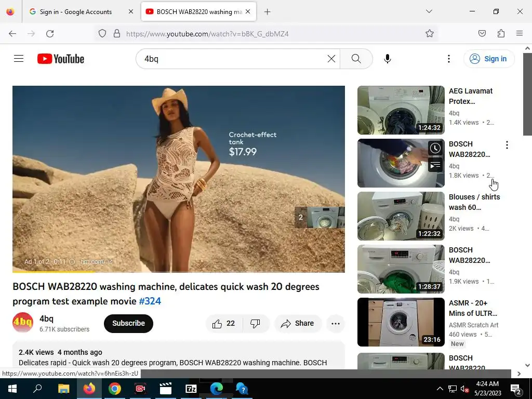
Task: Switch to Sign in - Google Accounts tab
Action: click(75, 12)
